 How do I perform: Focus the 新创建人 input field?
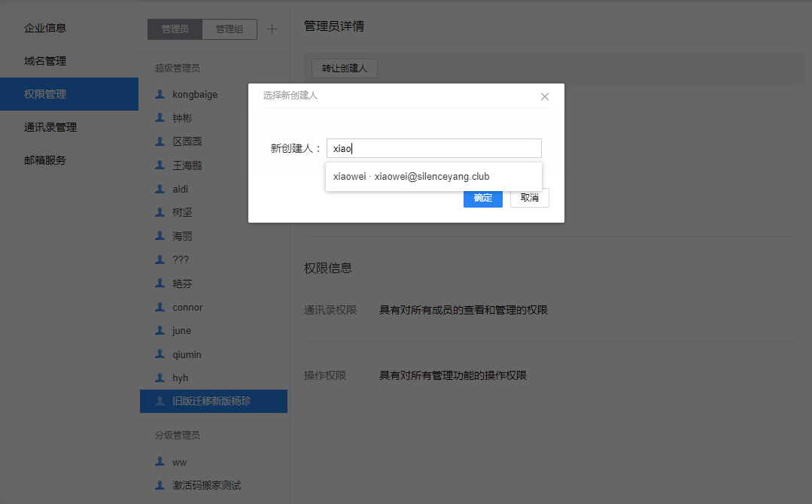[x=433, y=148]
